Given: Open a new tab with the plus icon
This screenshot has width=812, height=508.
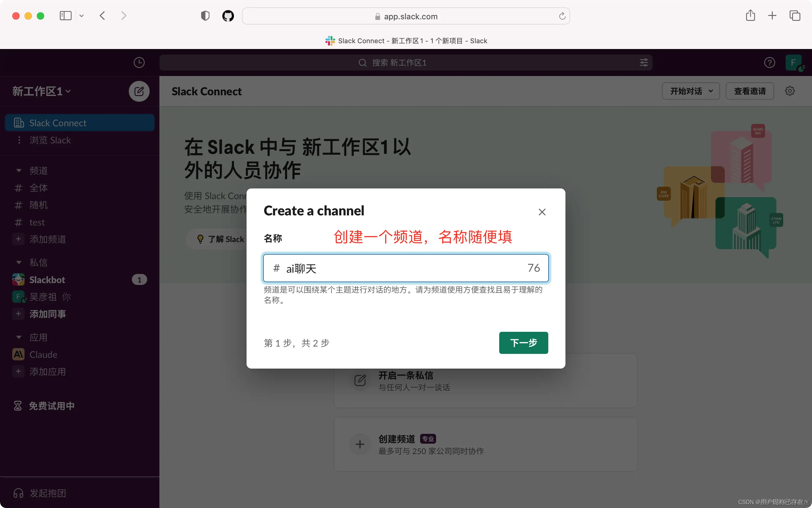Looking at the screenshot, I should (772, 15).
